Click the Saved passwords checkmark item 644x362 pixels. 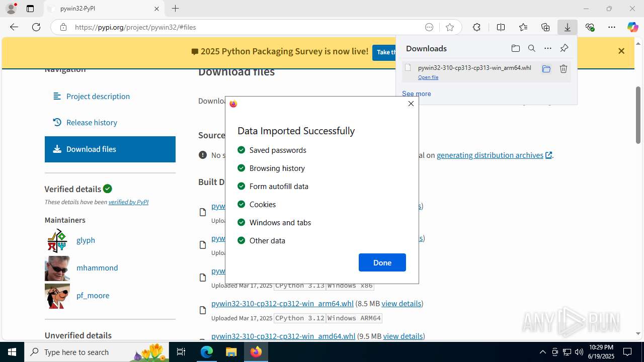tap(272, 150)
